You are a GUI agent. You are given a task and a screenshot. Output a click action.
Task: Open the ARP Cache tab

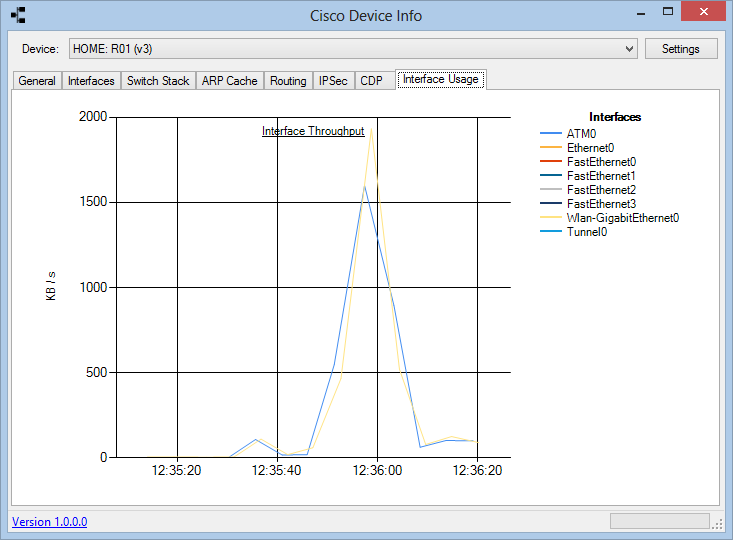tap(230, 81)
